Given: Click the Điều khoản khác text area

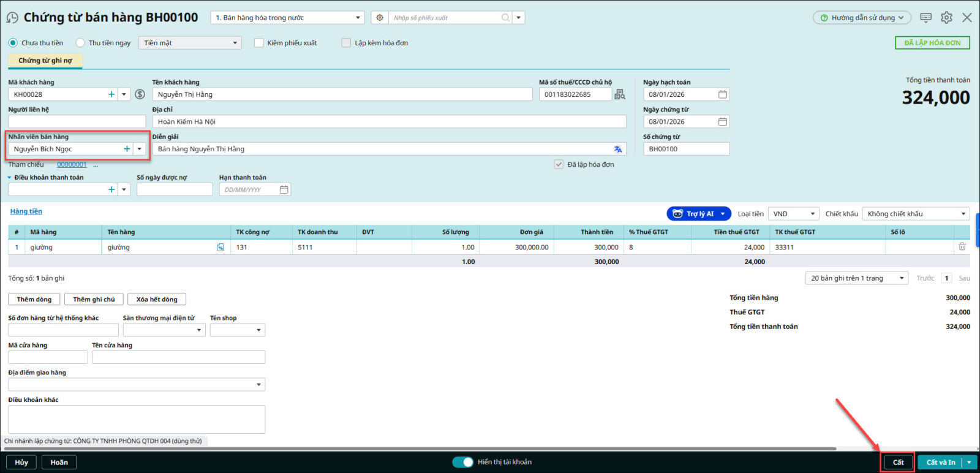Looking at the screenshot, I should coord(137,419).
